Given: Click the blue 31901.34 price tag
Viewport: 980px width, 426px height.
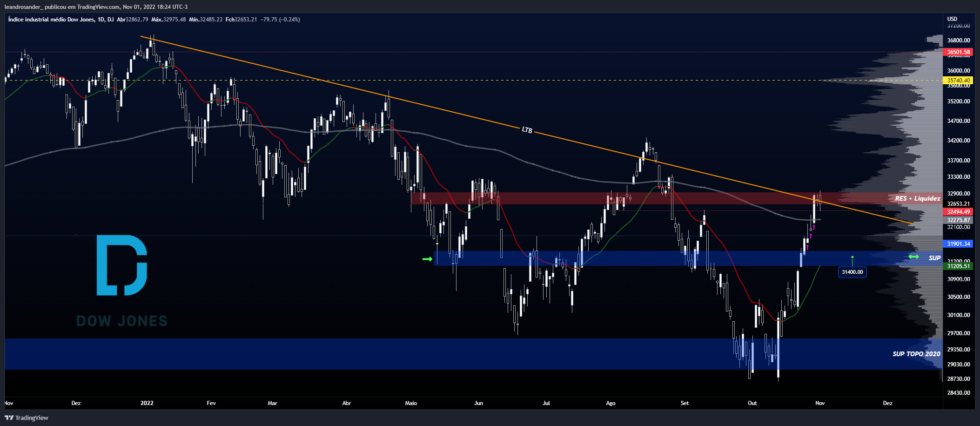Looking at the screenshot, I should [x=959, y=244].
